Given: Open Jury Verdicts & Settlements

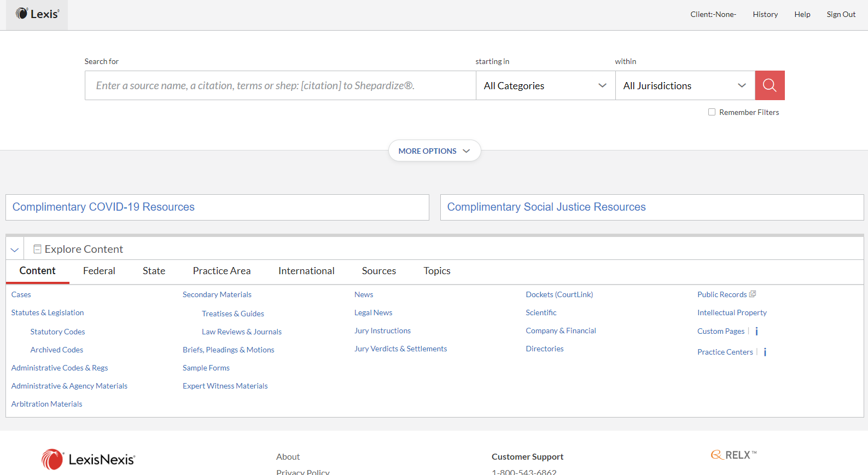Looking at the screenshot, I should [x=401, y=349].
